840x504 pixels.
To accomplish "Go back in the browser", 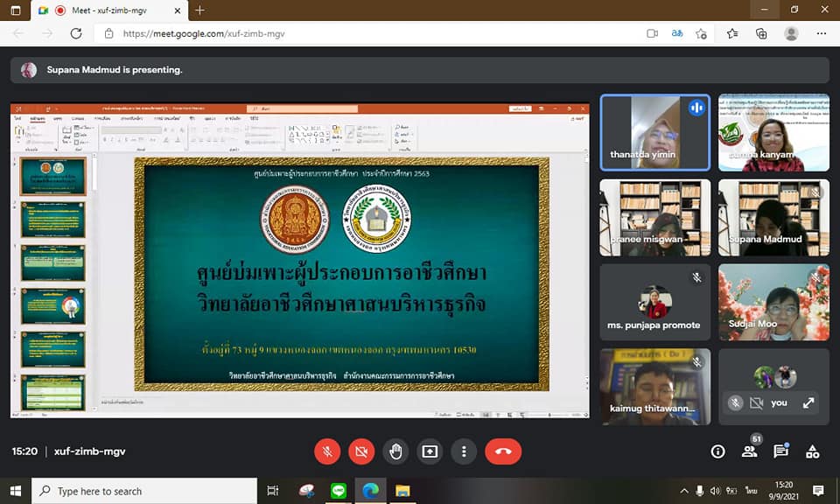I will 18,33.
